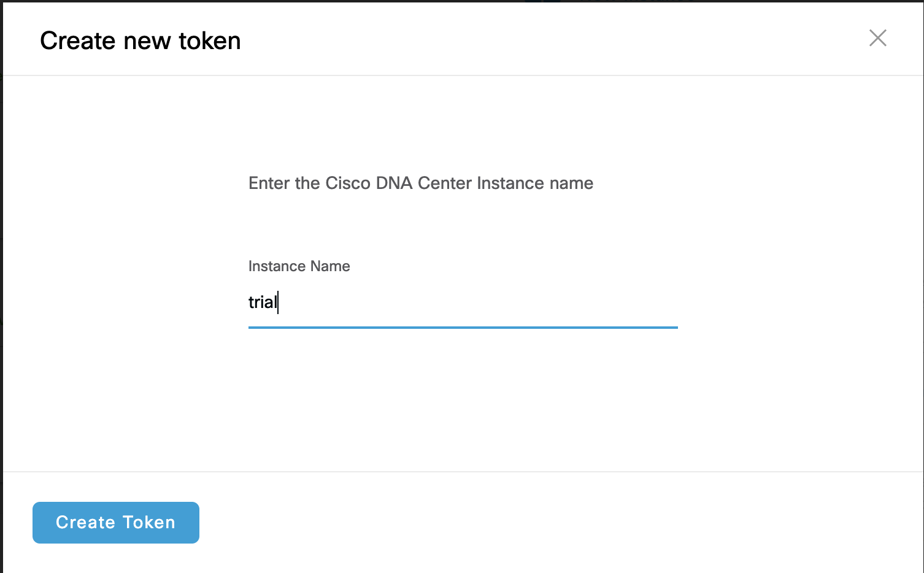This screenshot has width=924, height=573.
Task: Submit the form with Create Token
Action: [116, 523]
